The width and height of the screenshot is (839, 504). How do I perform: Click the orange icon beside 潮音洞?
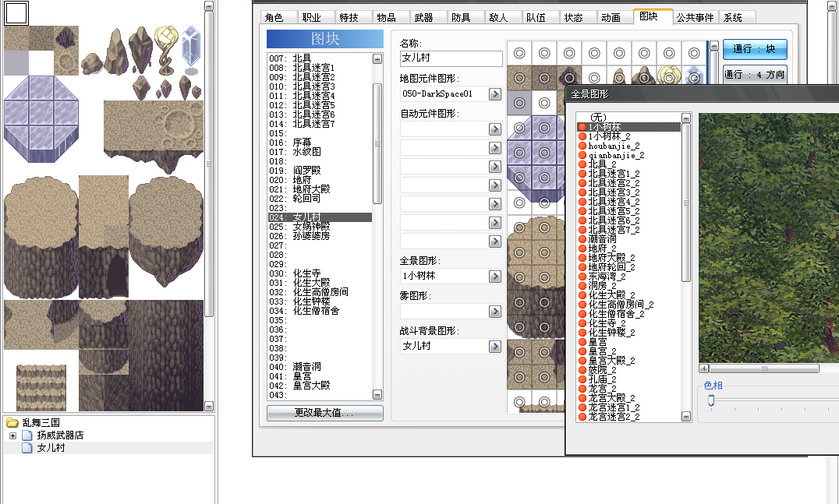coord(582,239)
